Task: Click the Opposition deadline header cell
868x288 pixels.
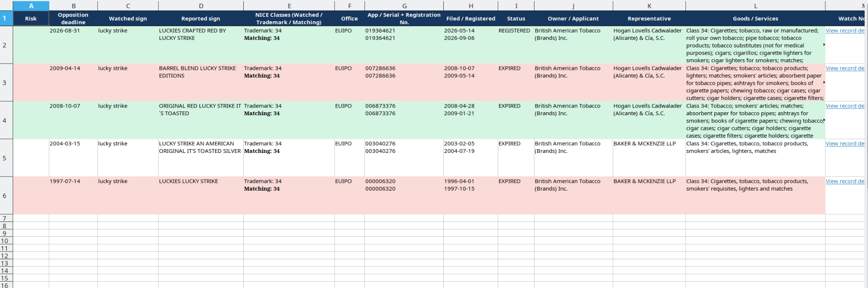Action: (x=73, y=19)
